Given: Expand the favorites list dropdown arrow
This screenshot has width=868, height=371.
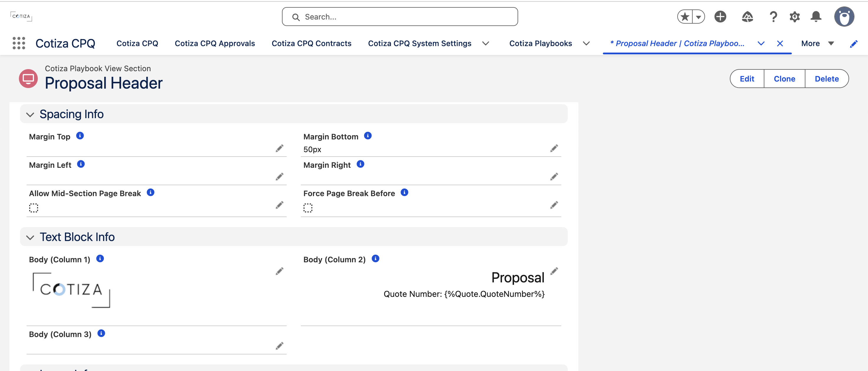Looking at the screenshot, I should (x=699, y=17).
